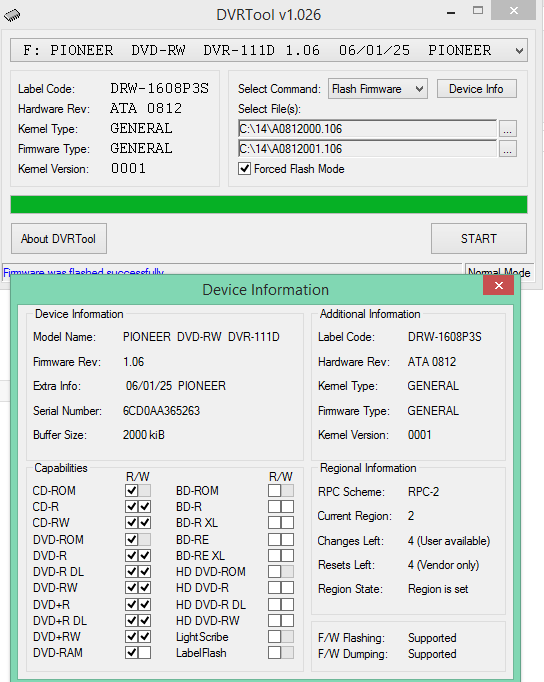Viewport: 544px width, 682px height.
Task: Click the second file path field A0812001.106
Action: (367, 149)
